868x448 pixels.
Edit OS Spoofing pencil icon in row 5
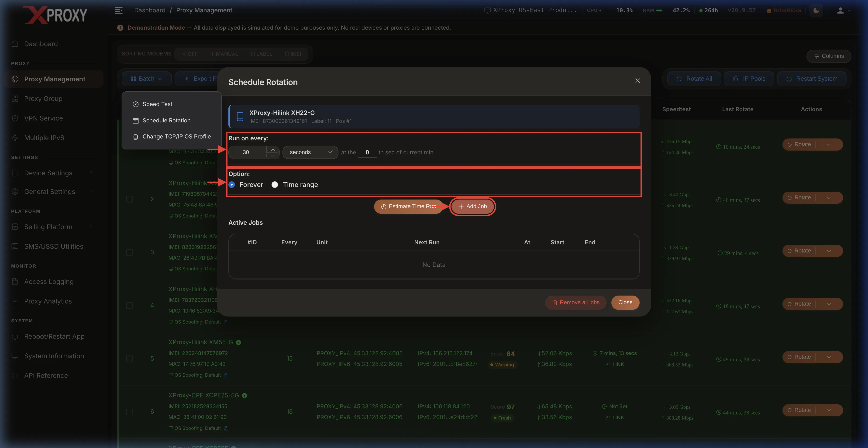pyautogui.click(x=226, y=375)
